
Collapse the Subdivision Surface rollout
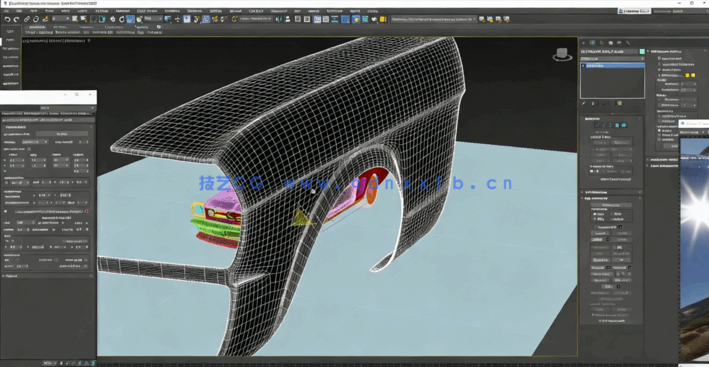[x=677, y=52]
